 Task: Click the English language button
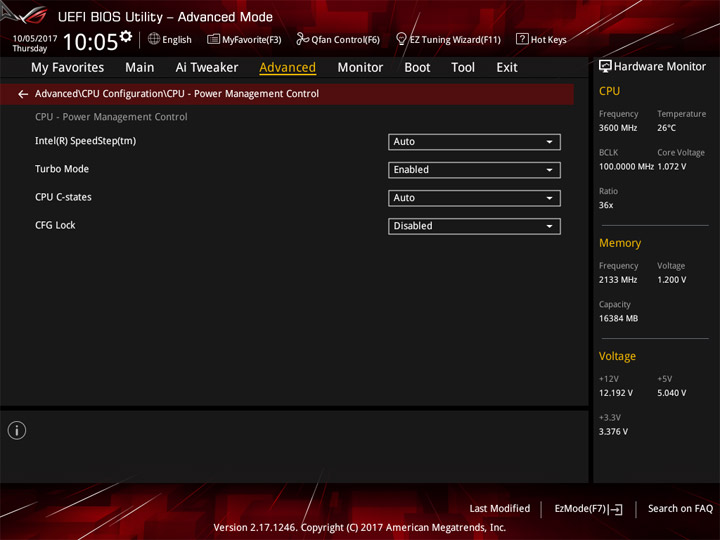pyautogui.click(x=170, y=39)
